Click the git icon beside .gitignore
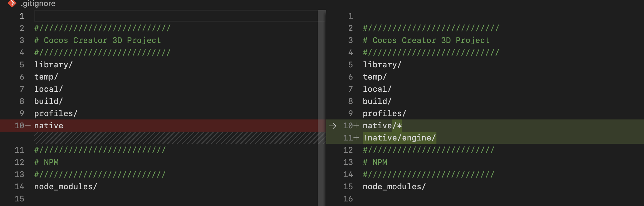 point(12,3)
